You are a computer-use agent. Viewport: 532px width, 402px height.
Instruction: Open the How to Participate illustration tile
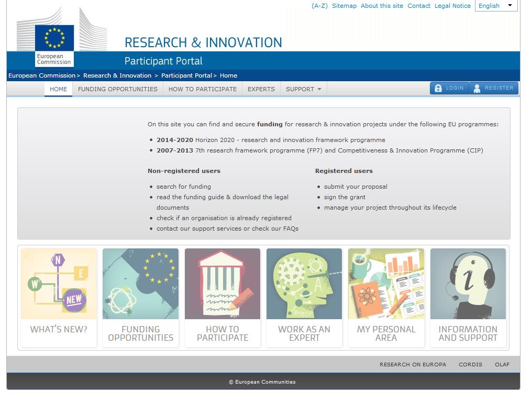tap(223, 284)
